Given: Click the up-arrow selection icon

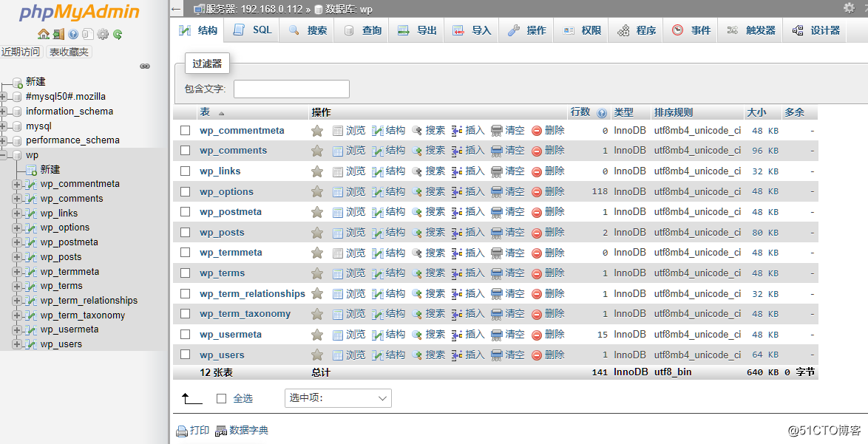Looking at the screenshot, I should coord(191,398).
